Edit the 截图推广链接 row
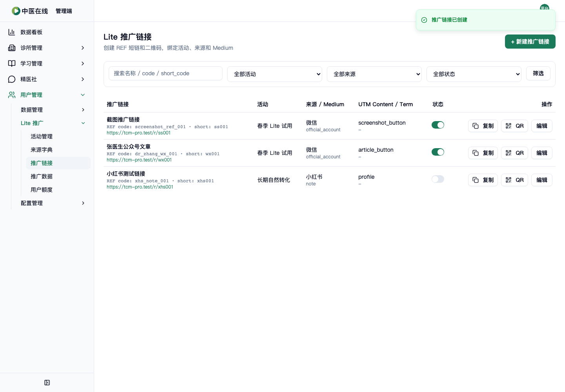Image resolution: width=565 pixels, height=392 pixels. tap(542, 126)
